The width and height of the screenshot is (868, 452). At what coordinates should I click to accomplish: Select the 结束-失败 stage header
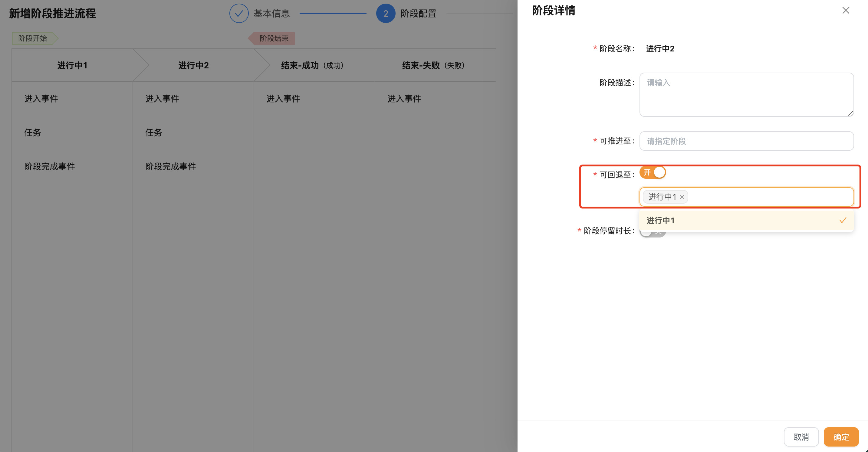tap(433, 65)
